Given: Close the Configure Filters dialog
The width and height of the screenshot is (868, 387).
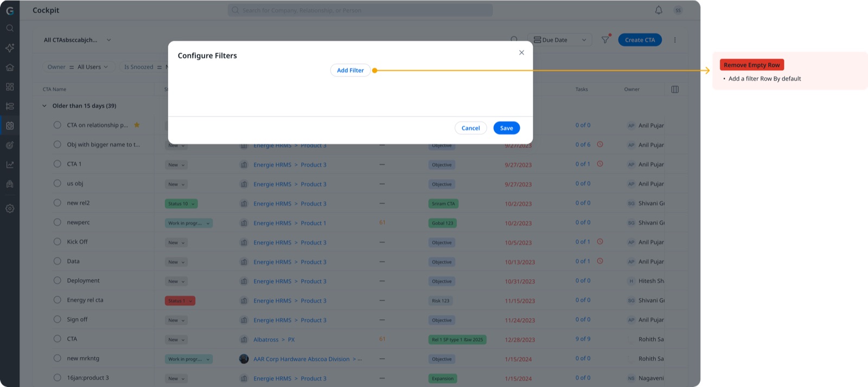Looking at the screenshot, I should (521, 53).
